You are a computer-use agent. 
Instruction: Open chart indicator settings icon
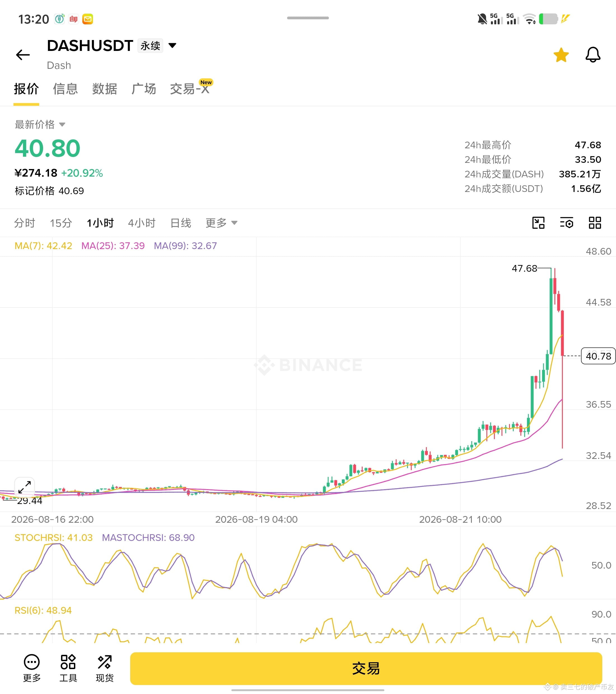pos(566,223)
